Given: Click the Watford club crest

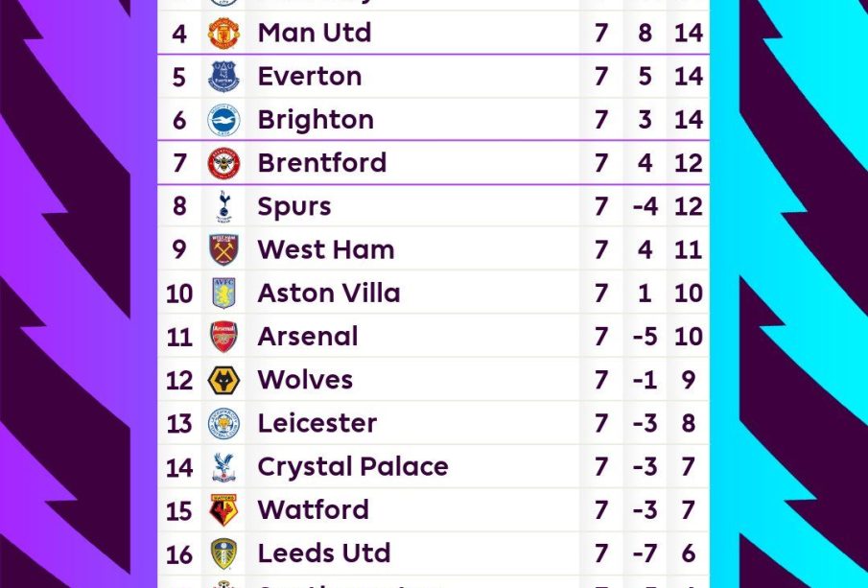Looking at the screenshot, I should [223, 510].
